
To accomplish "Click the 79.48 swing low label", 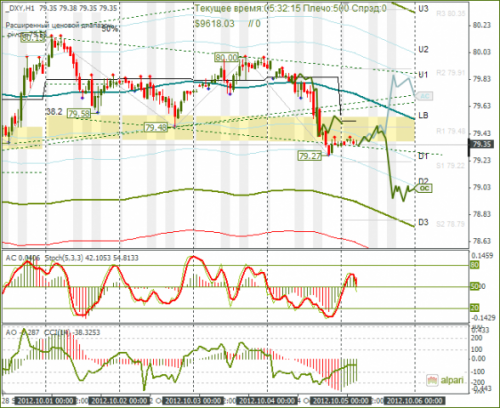I will coord(156,127).
